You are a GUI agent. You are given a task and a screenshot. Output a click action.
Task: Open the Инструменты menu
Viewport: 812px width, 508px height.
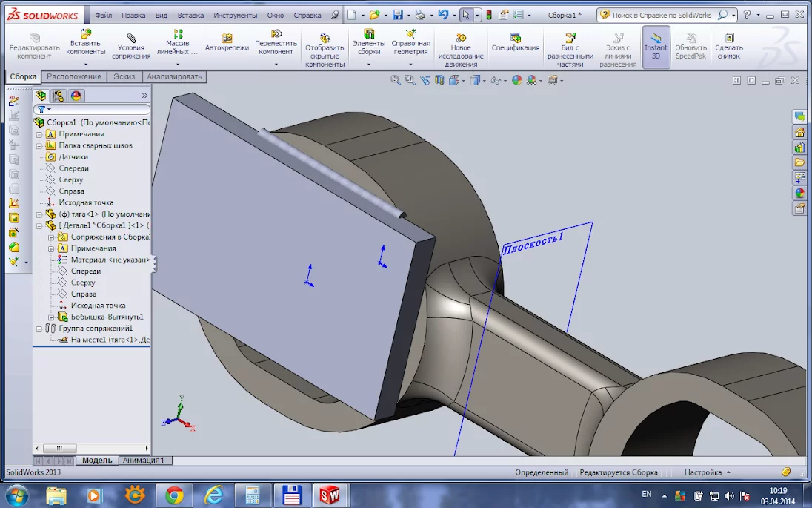click(x=236, y=15)
